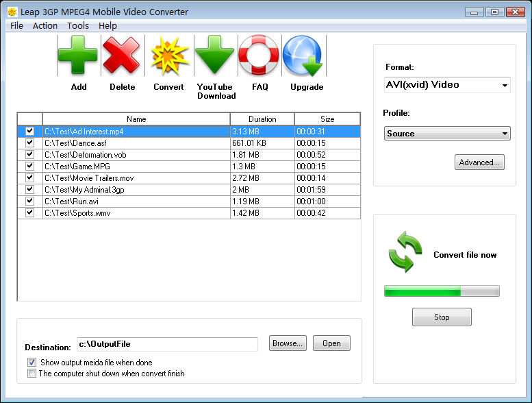The height and width of the screenshot is (403, 532).
Task: Select row C:\Test\Run.avi
Action: point(189,201)
